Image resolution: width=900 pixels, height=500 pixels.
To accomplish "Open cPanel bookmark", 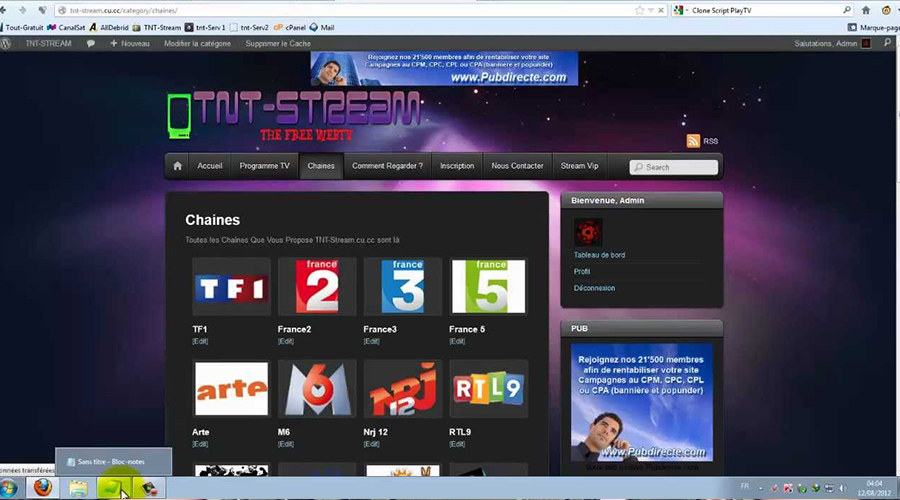I will (x=290, y=28).
